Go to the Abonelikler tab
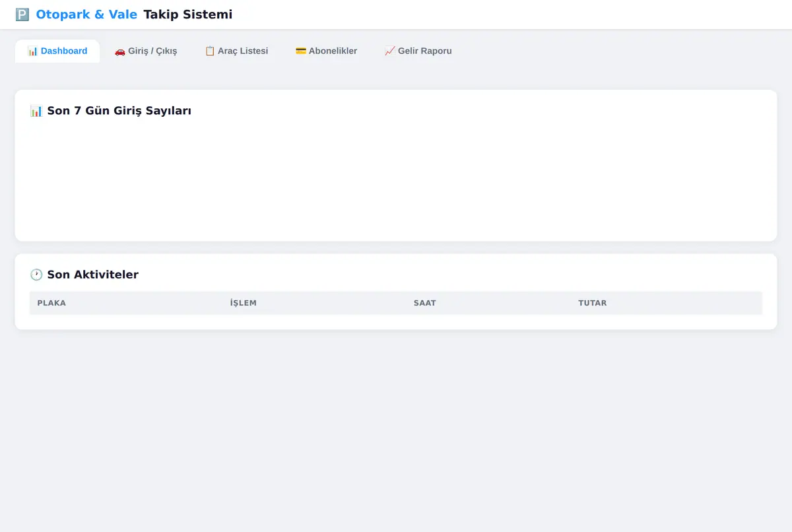 326,51
